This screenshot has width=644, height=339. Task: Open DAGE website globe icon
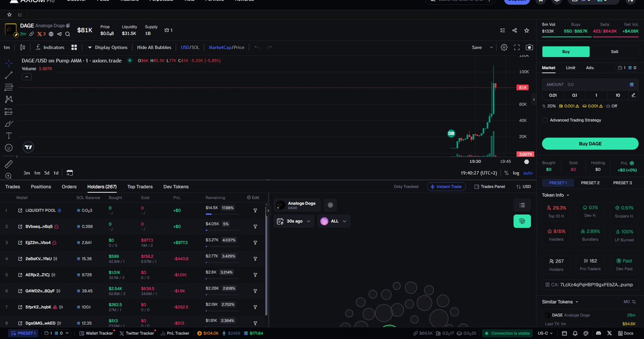pyautogui.click(x=52, y=34)
